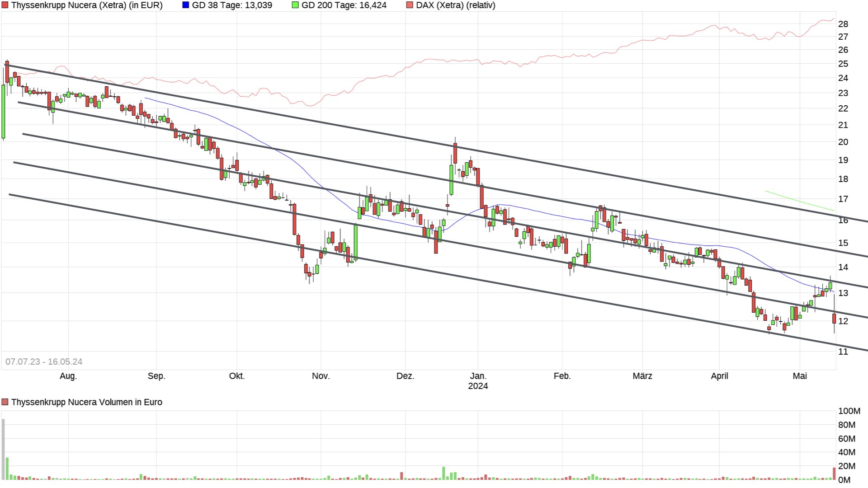Click the 28 price axis value
This screenshot has height=488, width=868.
(x=843, y=24)
